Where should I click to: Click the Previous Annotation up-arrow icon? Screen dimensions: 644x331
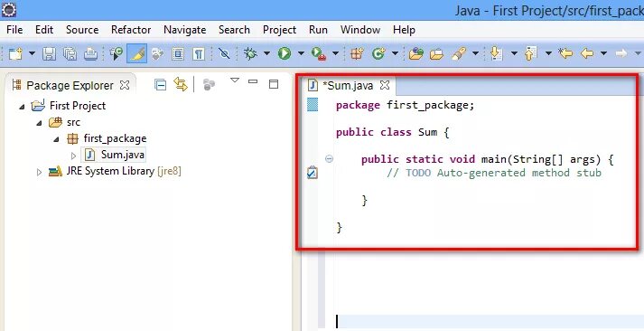[x=531, y=54]
